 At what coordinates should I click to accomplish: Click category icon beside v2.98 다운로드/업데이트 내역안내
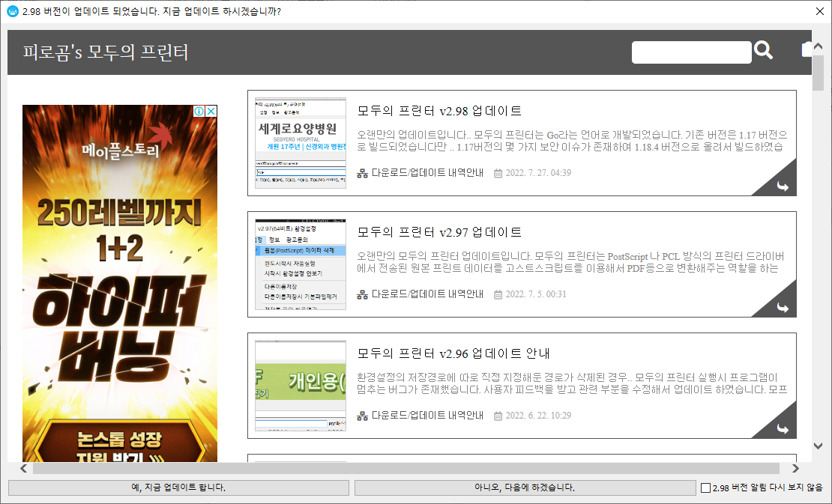(363, 173)
